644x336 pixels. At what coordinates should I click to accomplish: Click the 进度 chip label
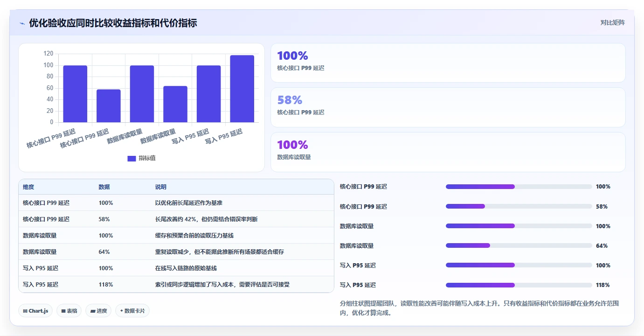click(102, 311)
